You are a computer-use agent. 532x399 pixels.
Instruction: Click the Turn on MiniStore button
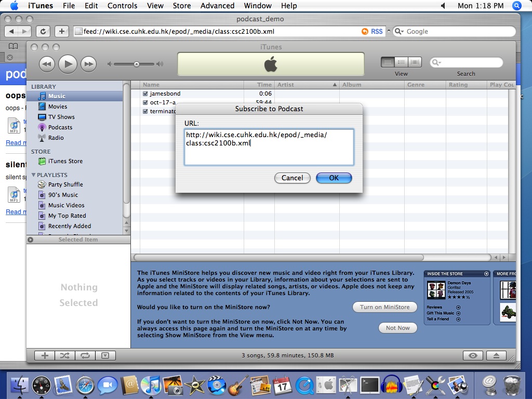385,307
